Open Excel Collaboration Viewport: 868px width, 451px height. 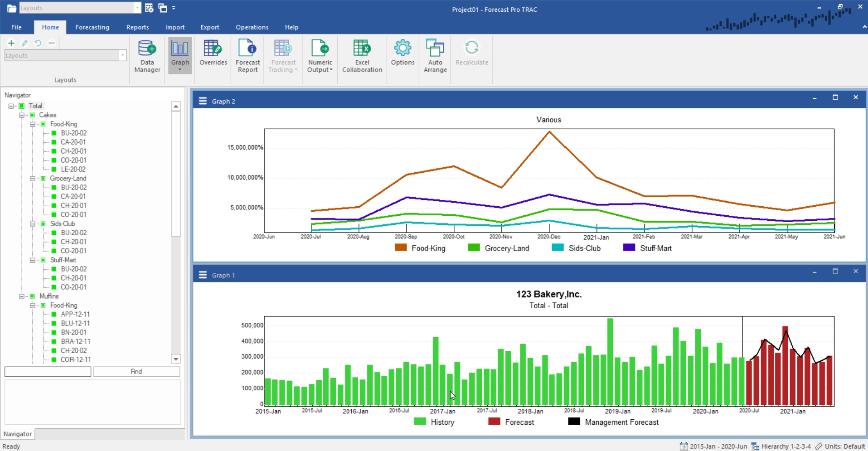[x=362, y=56]
